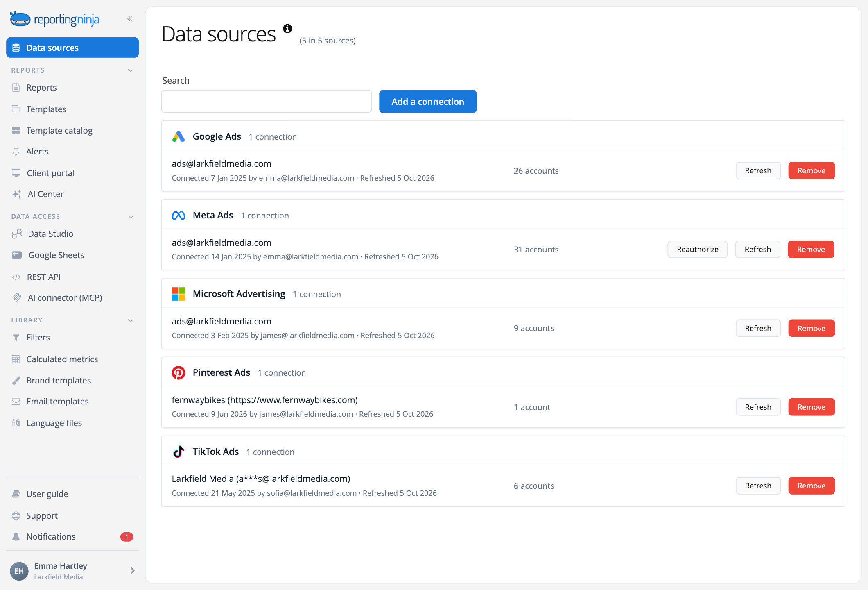Open the User guide link
Viewport: 868px width, 590px height.
[x=47, y=494]
